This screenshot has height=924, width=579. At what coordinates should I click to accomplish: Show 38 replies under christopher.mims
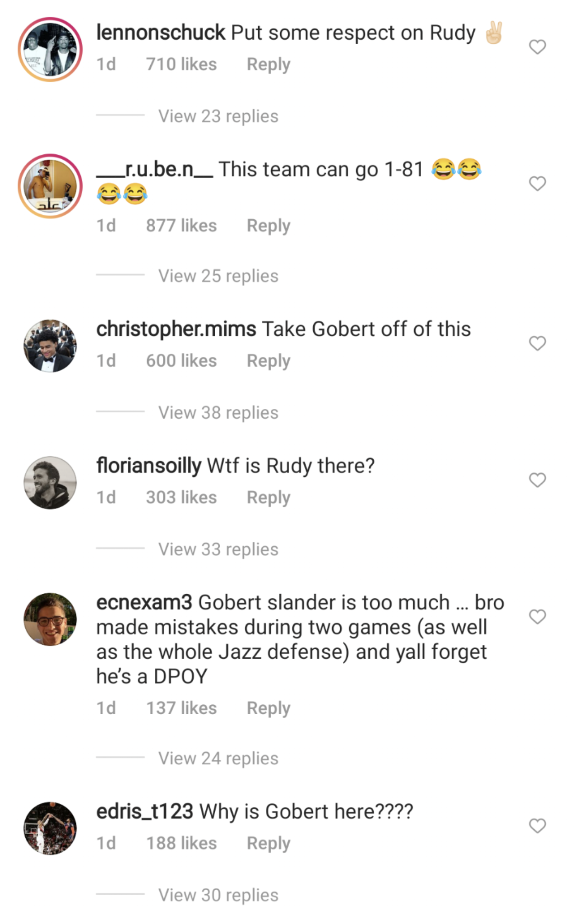tap(218, 413)
